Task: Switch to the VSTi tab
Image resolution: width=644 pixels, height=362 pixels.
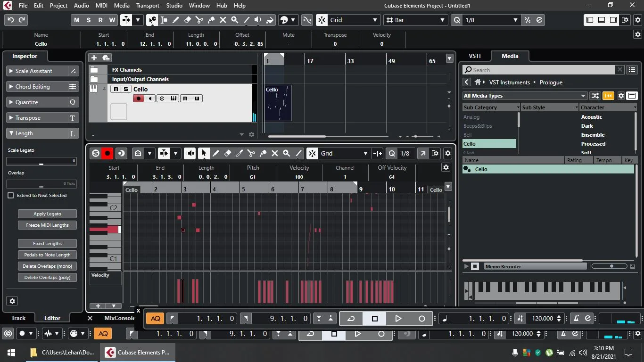Action: click(x=475, y=56)
